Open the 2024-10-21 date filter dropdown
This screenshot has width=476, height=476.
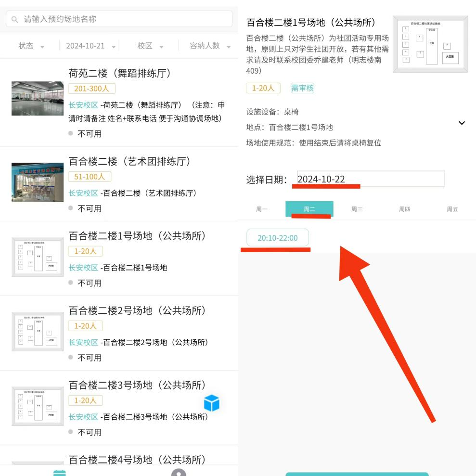click(x=90, y=46)
